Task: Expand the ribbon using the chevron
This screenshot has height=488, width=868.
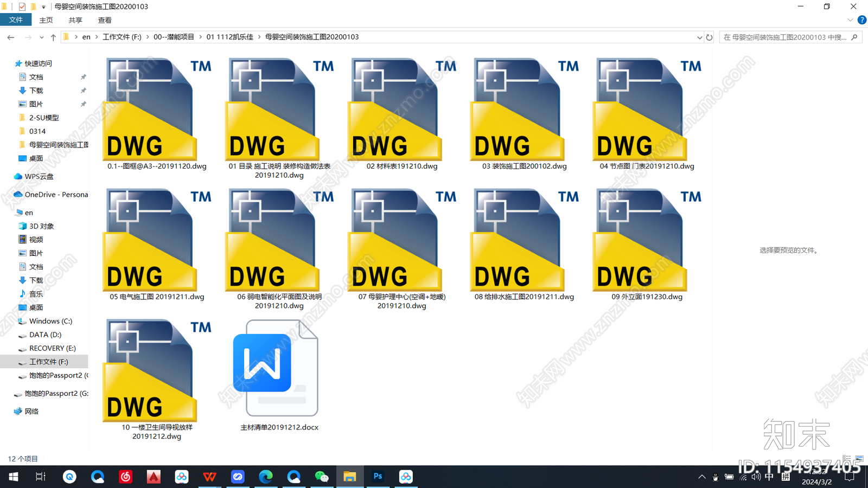Action: (x=850, y=20)
